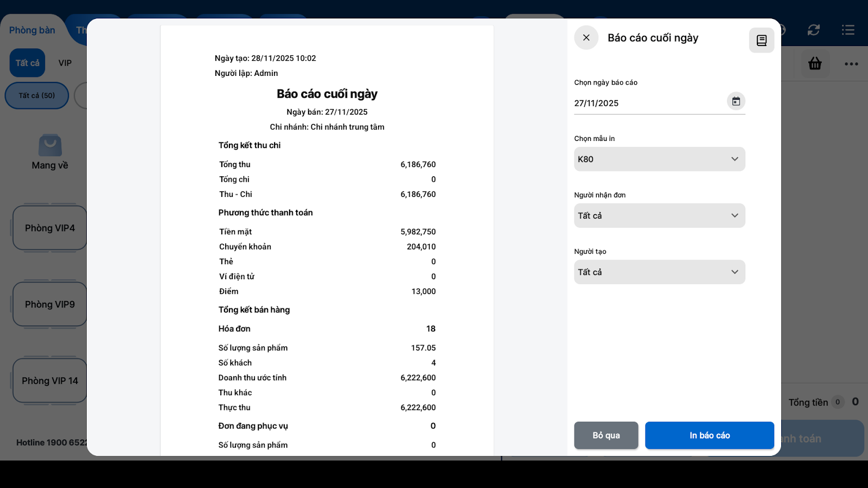The height and width of the screenshot is (488, 868).
Task: Select table Phòng VIP4
Action: tap(50, 228)
